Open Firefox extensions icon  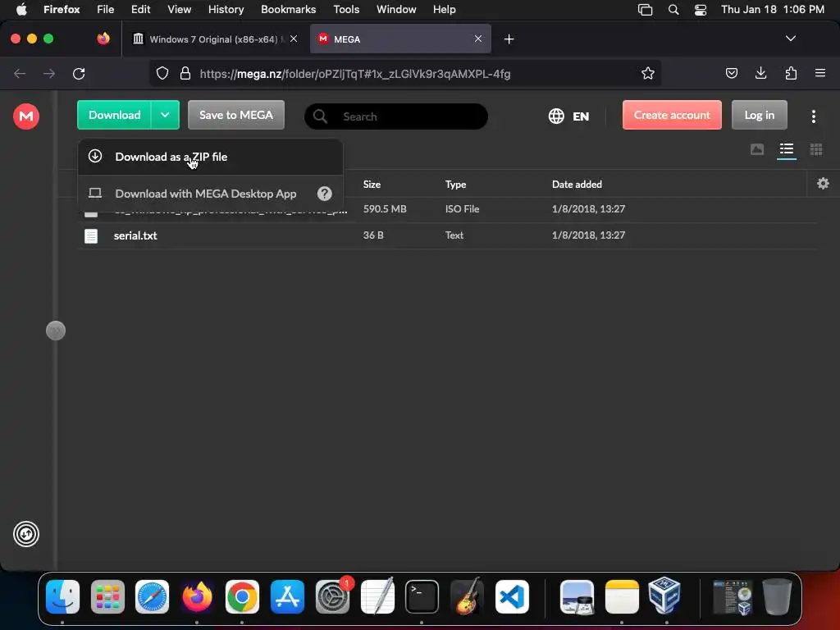click(791, 73)
